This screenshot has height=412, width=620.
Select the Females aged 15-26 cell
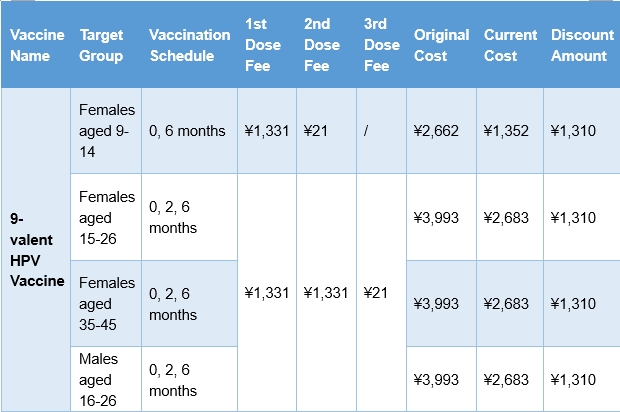(x=106, y=218)
